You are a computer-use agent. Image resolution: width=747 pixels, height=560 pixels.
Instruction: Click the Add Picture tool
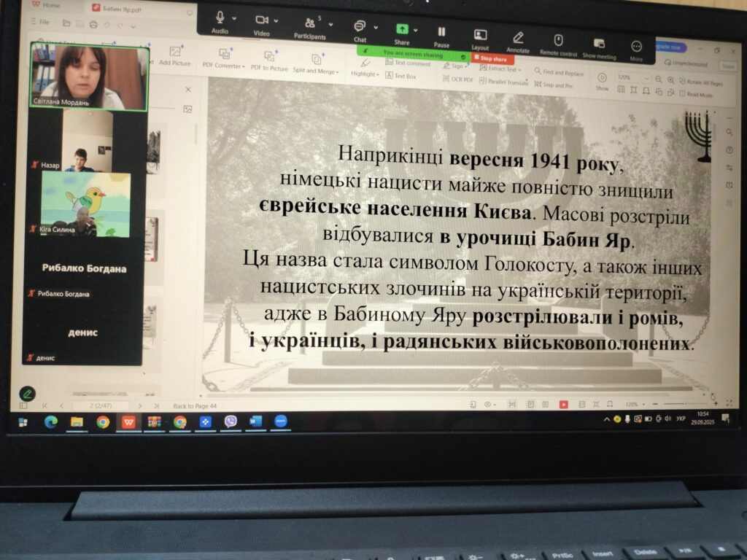pos(175,55)
